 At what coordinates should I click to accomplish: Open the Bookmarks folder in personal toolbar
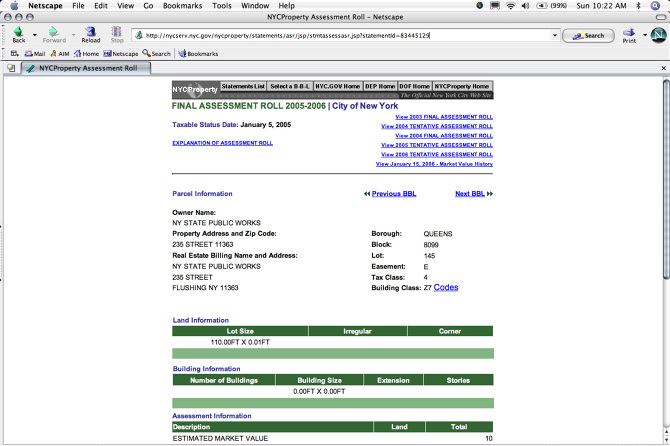(x=198, y=54)
